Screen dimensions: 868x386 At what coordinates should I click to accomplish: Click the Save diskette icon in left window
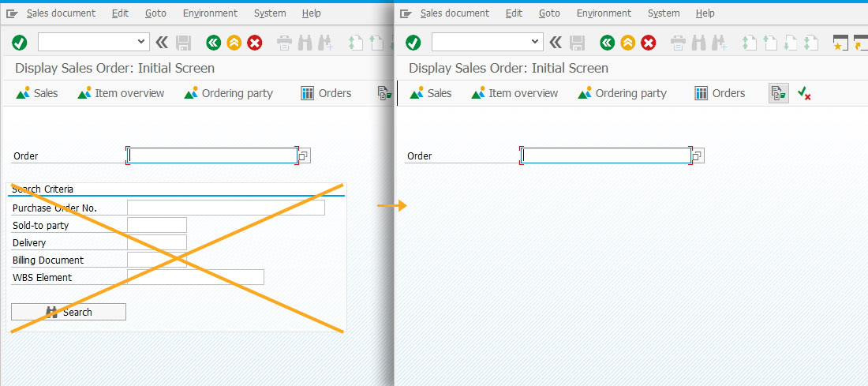click(183, 43)
